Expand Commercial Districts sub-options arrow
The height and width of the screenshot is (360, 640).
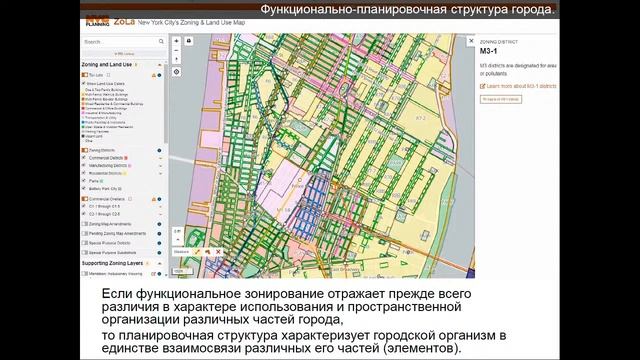(x=160, y=158)
